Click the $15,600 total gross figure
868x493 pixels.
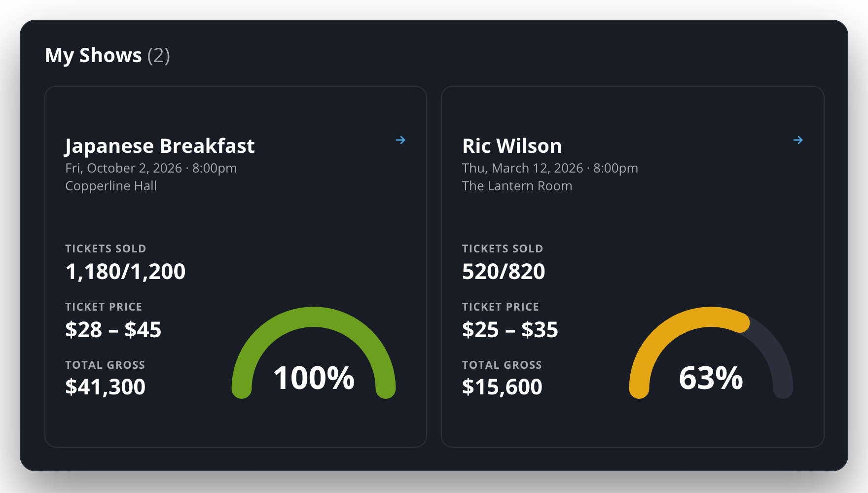click(x=502, y=387)
